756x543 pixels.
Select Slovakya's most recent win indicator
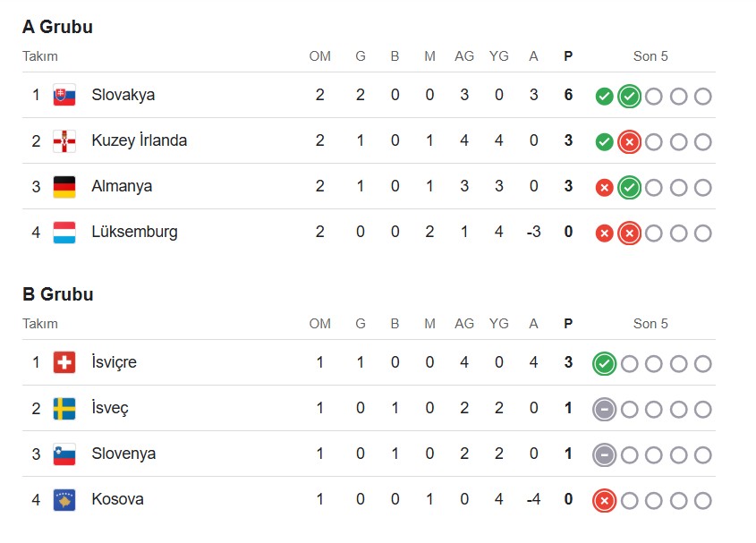click(x=629, y=96)
